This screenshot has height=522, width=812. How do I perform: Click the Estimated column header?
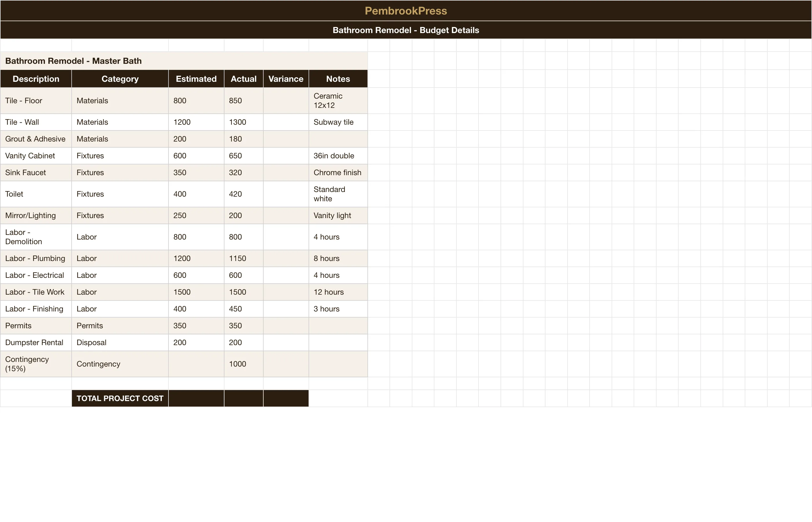click(x=196, y=79)
